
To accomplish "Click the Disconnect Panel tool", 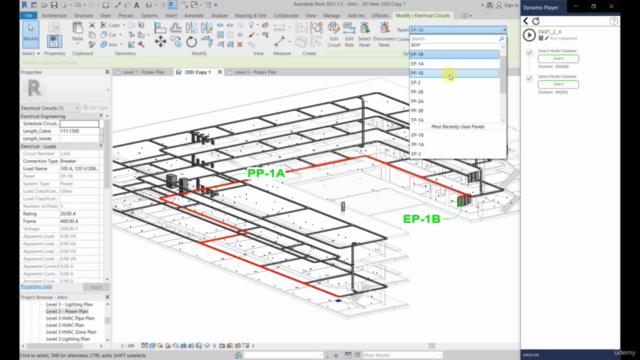I will (384, 34).
